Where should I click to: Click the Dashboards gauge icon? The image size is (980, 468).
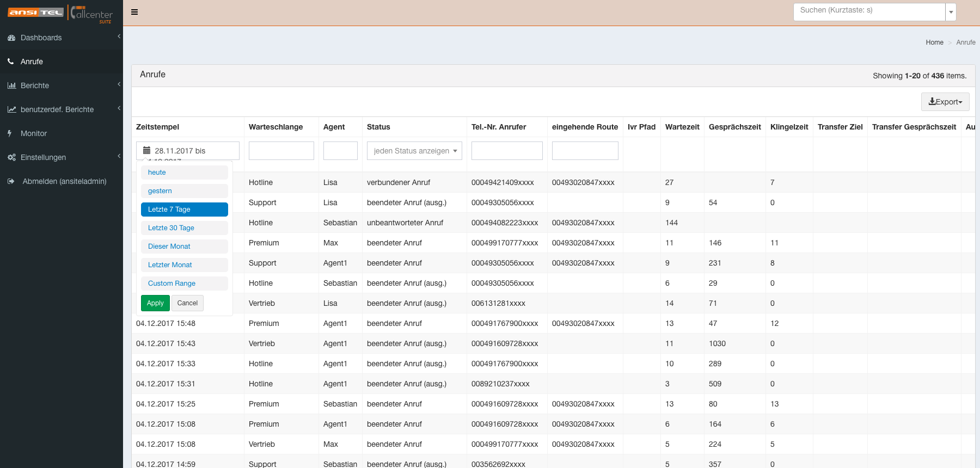[11, 38]
